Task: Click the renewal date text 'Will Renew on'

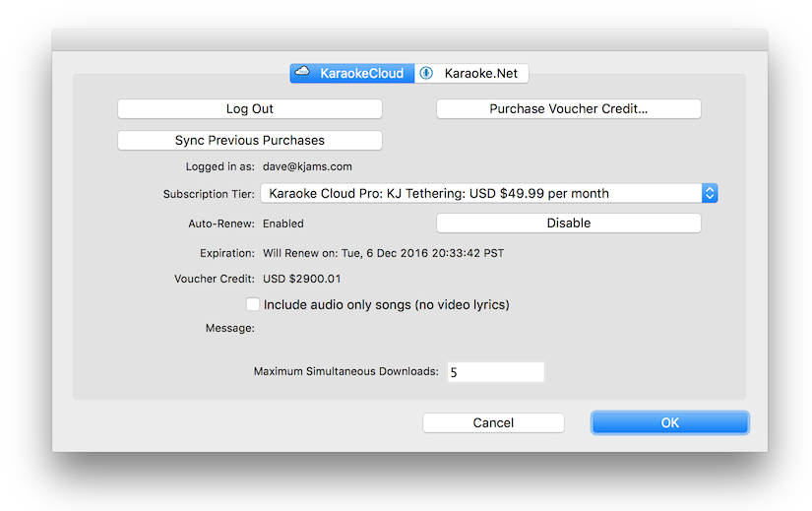Action: click(383, 253)
